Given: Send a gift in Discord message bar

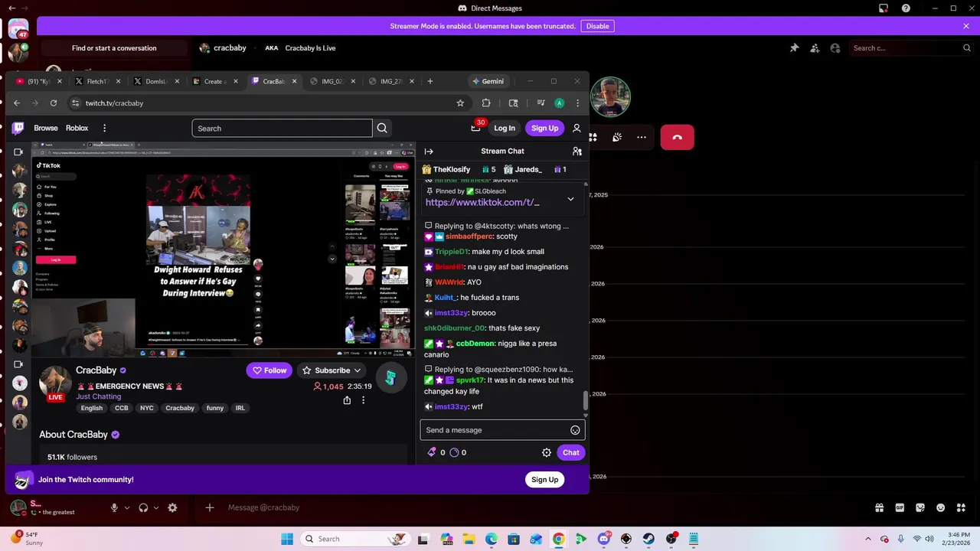Looking at the screenshot, I should pos(880,507).
